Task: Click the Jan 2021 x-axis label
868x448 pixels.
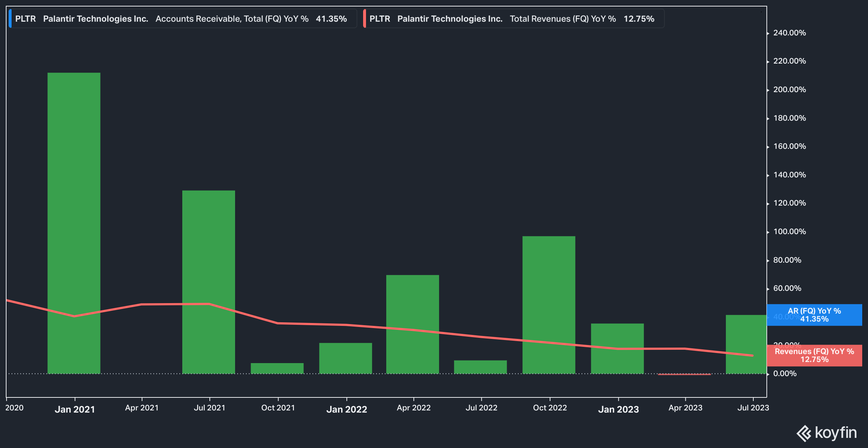Action: 75,409
